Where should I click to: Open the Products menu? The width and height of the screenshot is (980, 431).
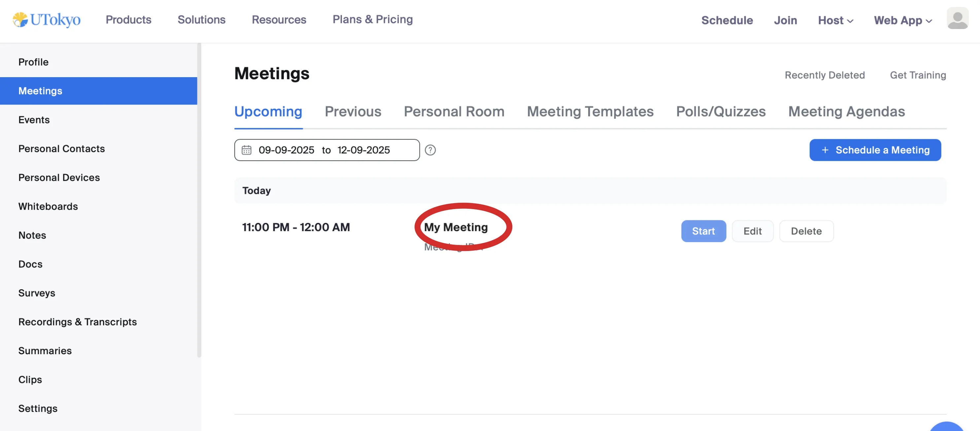128,19
